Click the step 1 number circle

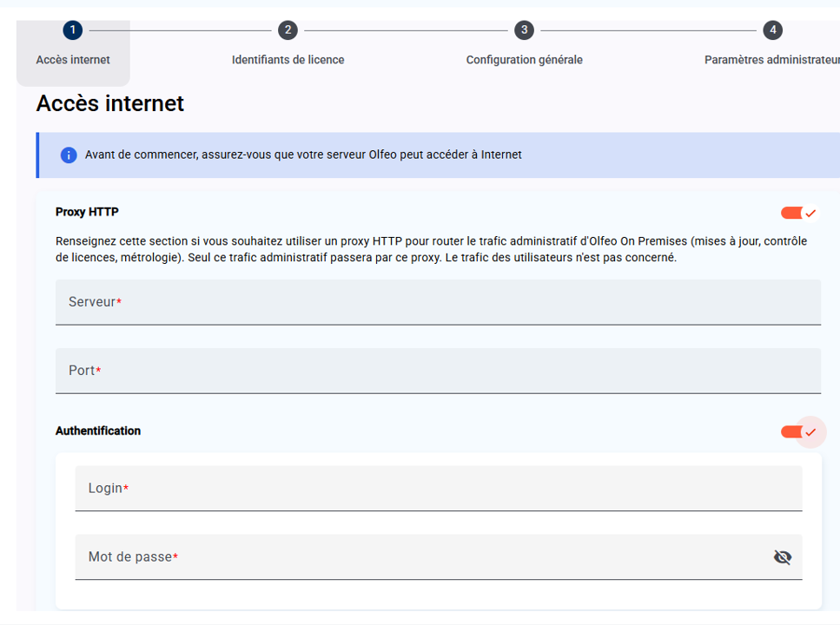[73, 30]
